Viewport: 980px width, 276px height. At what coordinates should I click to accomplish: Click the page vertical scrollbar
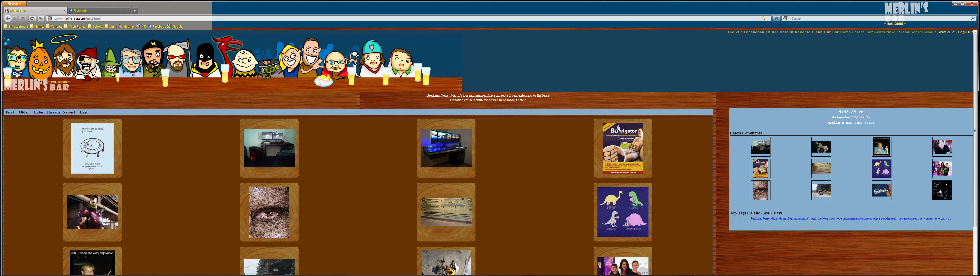pos(975,153)
